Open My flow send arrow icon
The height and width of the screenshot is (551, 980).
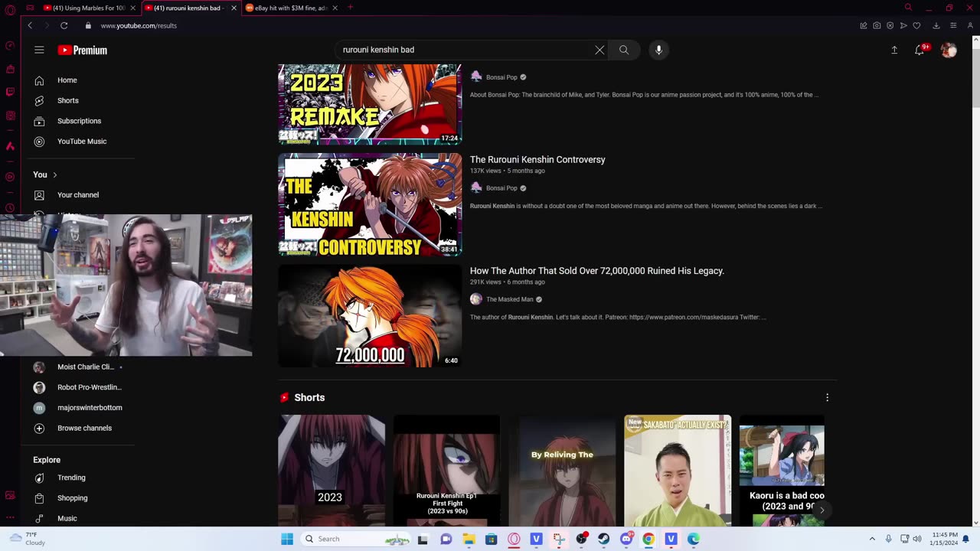click(x=903, y=25)
